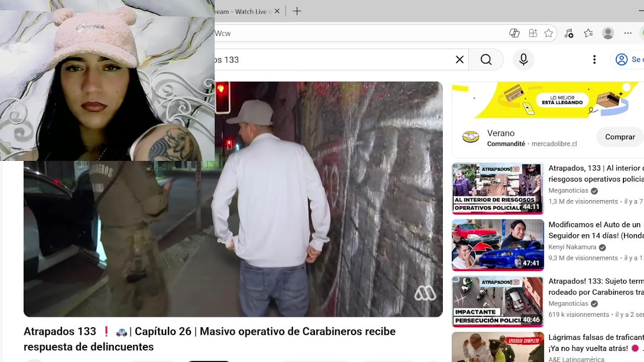
Task: Click the Atrapados 133 video player
Action: [x=233, y=199]
